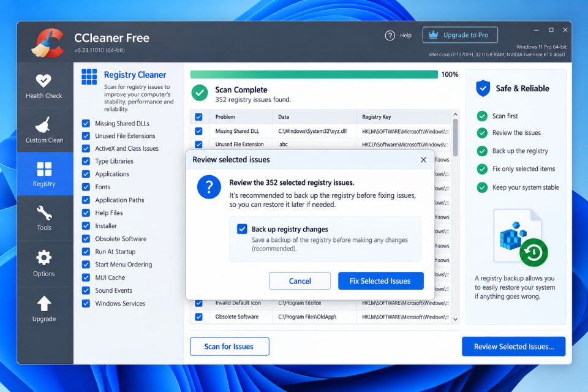Toggle the Application Paths checkbox
The height and width of the screenshot is (392, 588).
[x=86, y=200]
